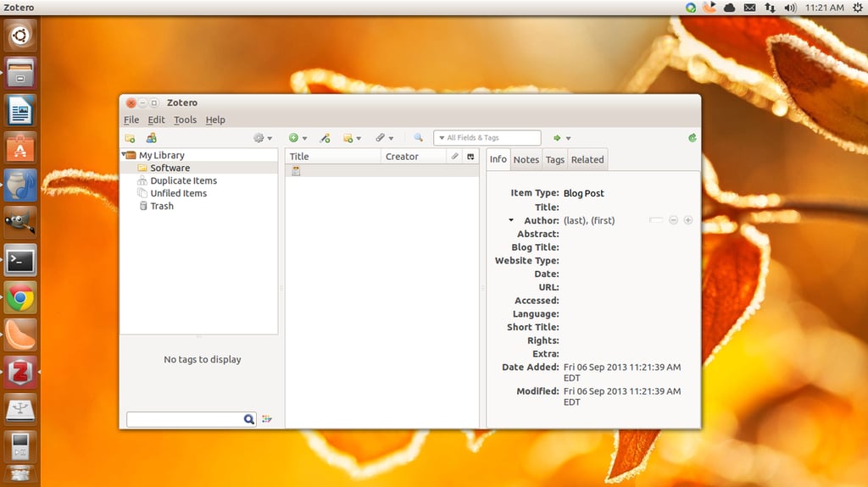Open the mail envelope indicator
The image size is (868, 487).
[x=749, y=8]
